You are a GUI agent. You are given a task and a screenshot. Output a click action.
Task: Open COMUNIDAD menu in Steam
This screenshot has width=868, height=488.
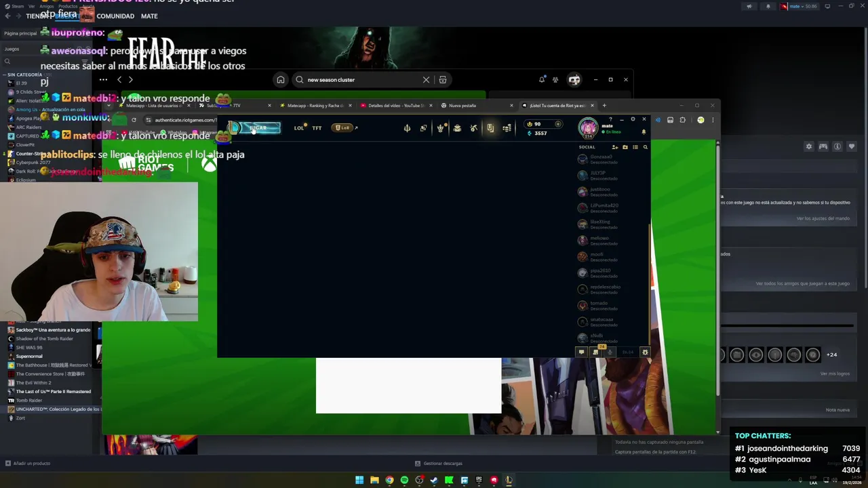pos(115,16)
